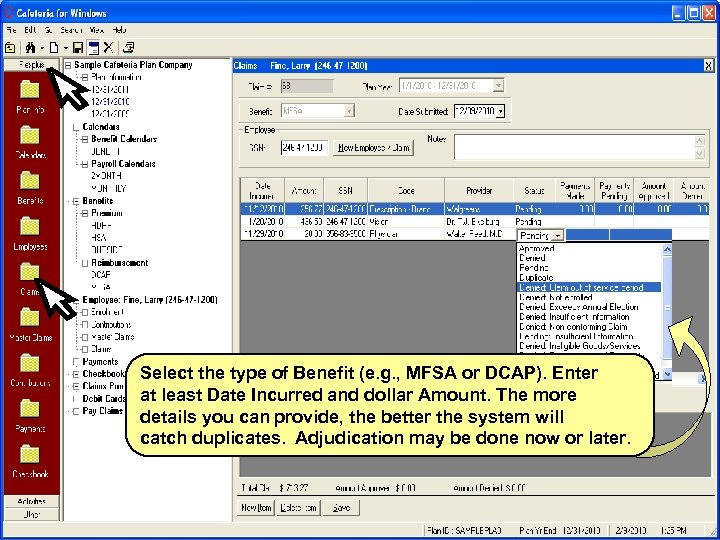Open the Search menu
Viewport: 720px width, 540px height.
coord(71,30)
